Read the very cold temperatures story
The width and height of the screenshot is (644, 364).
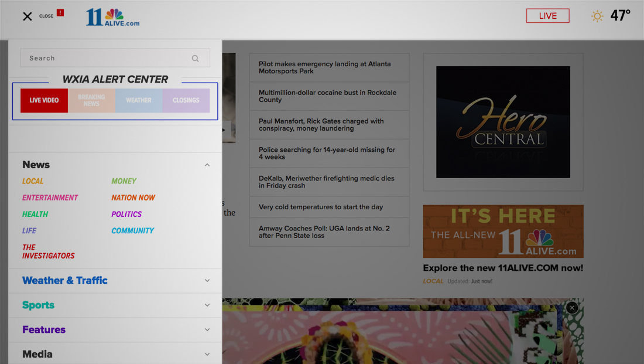[x=329, y=207]
